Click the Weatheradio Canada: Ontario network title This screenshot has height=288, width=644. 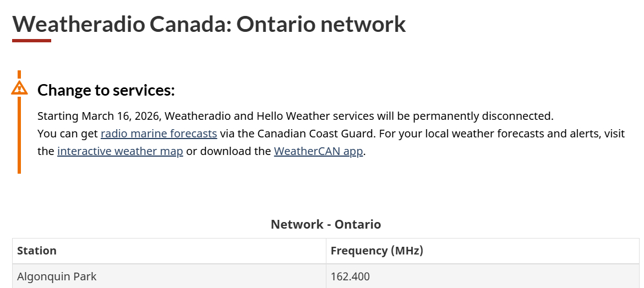[x=209, y=24]
